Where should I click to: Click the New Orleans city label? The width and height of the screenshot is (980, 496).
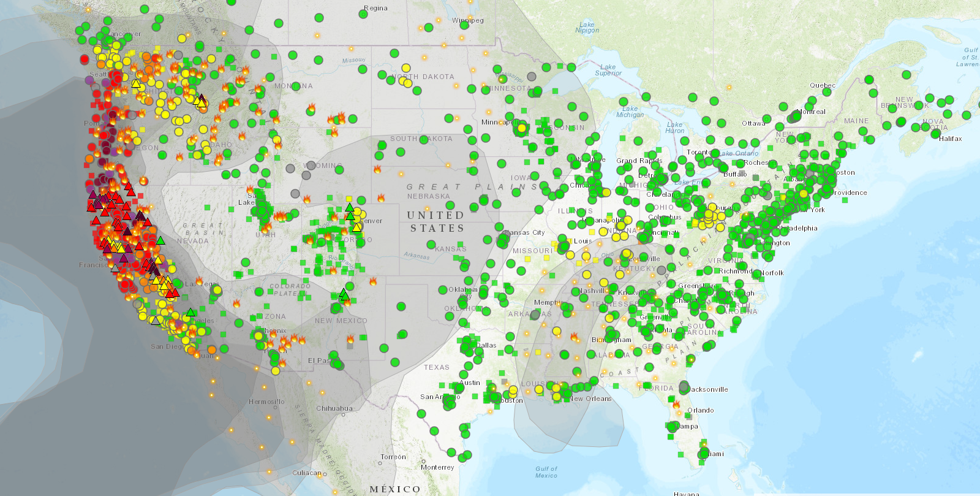[590, 399]
